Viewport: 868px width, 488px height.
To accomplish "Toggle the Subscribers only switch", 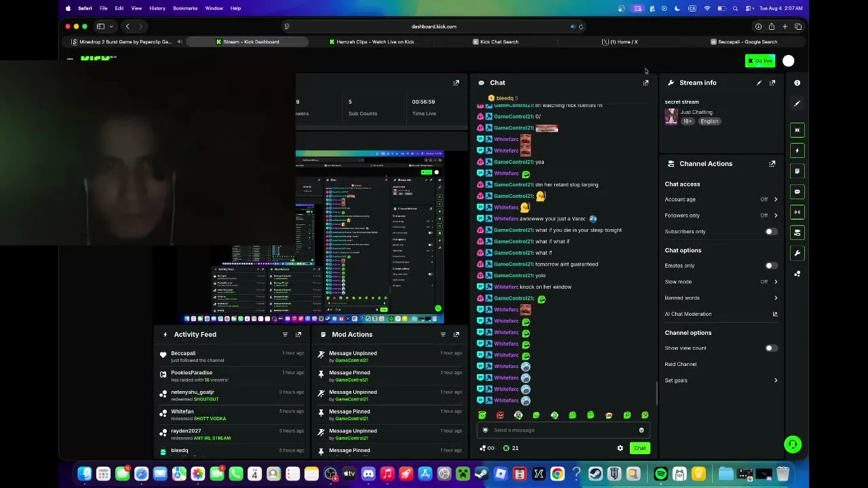I will coord(770,232).
